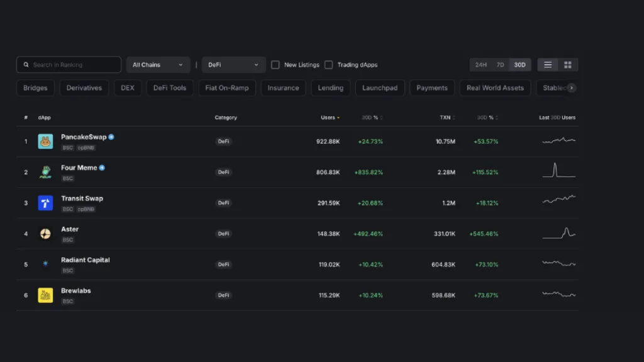Enable the Trading dApps checkbox

[328, 65]
